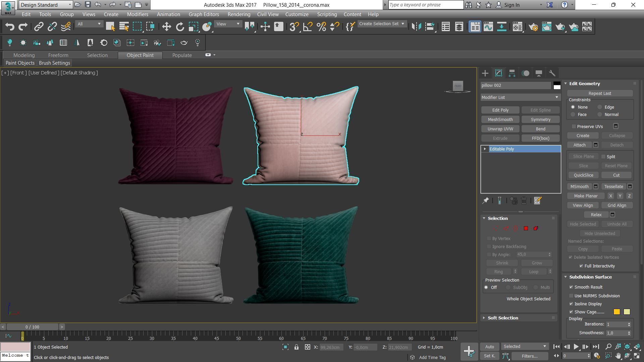Toggle Angle Snap
This screenshot has height=362, width=644.
tap(308, 27)
